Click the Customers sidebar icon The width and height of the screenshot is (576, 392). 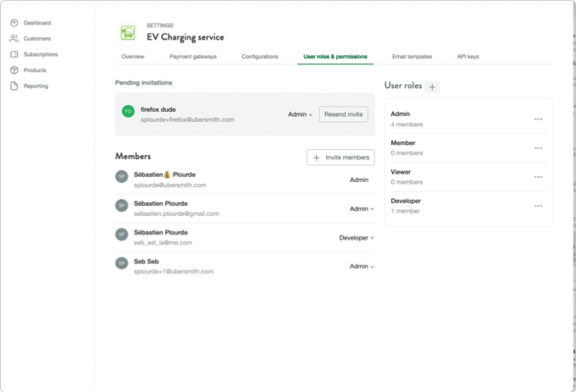pos(14,39)
